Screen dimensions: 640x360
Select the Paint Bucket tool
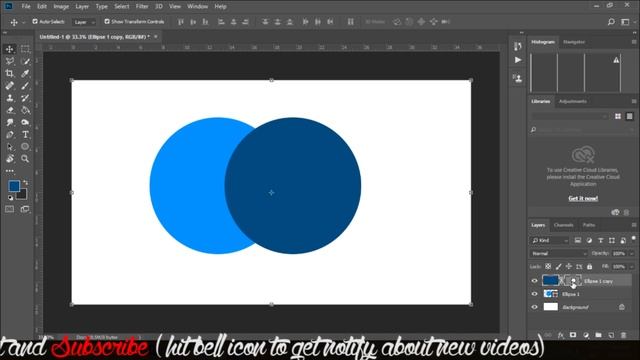pos(25,110)
